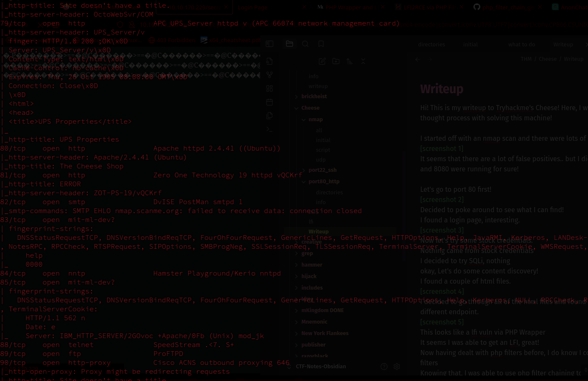This screenshot has height=381, width=588.
Task: Collapse the Cheese folder
Action: click(x=297, y=108)
